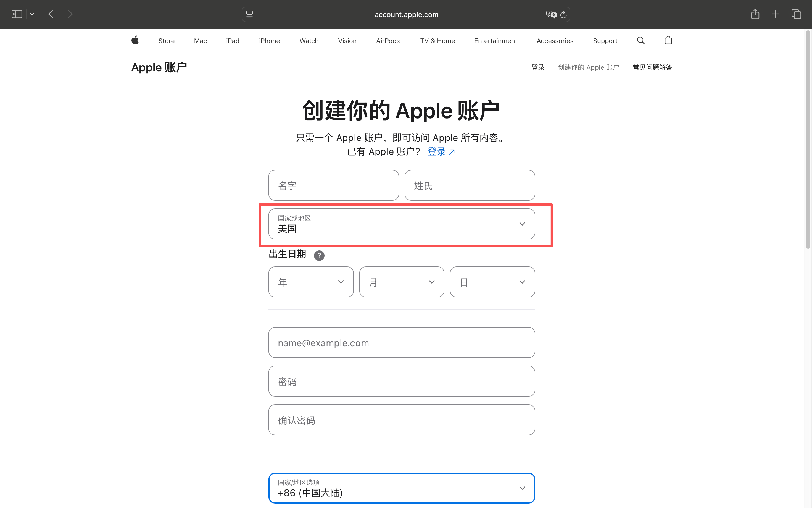Screen dimensions: 812x508
Task: Open a new tab with plus icon
Action: click(x=775, y=14)
